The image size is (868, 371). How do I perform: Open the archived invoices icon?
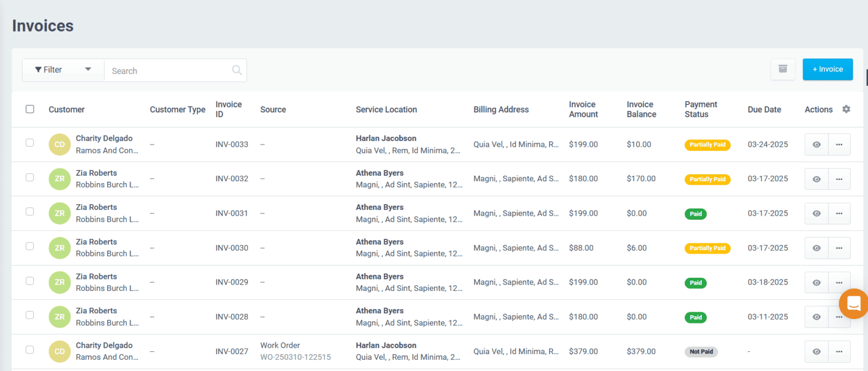click(783, 69)
